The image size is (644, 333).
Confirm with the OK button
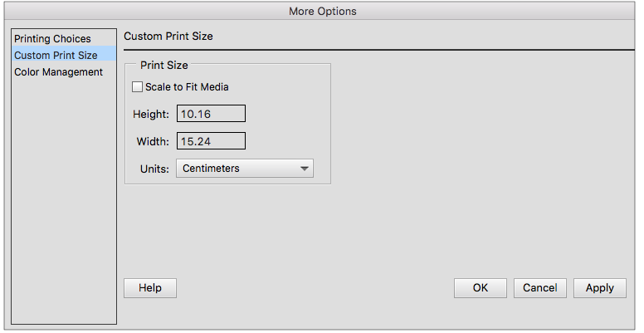pos(480,287)
